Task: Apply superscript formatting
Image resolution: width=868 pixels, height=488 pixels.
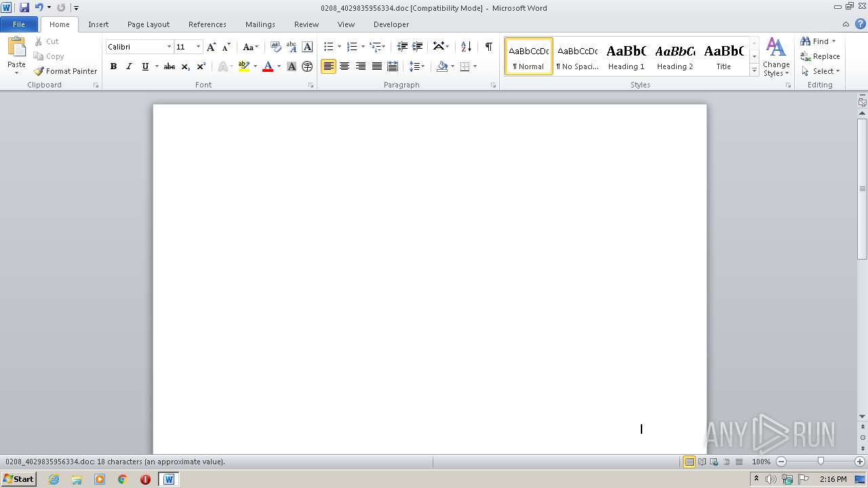Action: pos(201,66)
